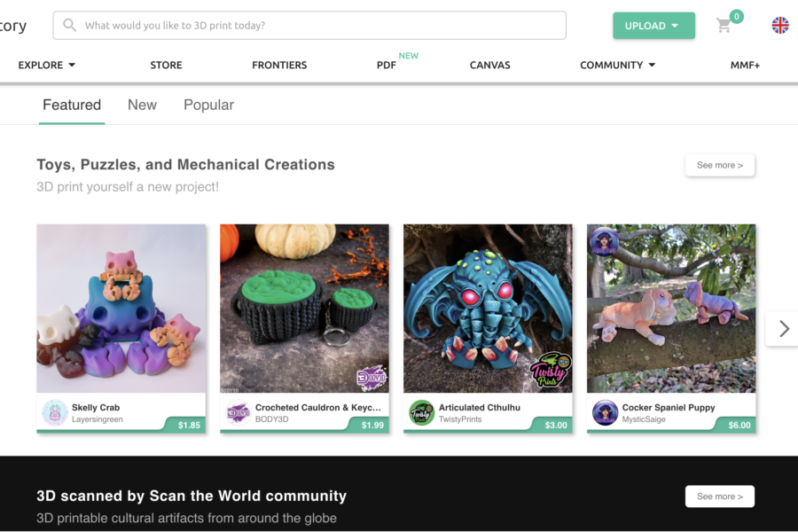Click the MysticSaige creator avatar
Screen dimensions: 798x532
[x=606, y=413]
